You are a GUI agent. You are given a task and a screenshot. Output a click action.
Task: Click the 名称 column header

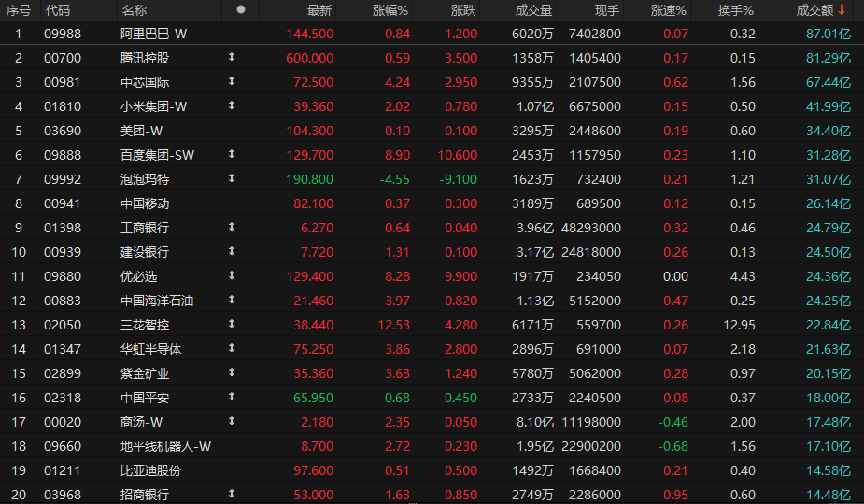click(134, 10)
